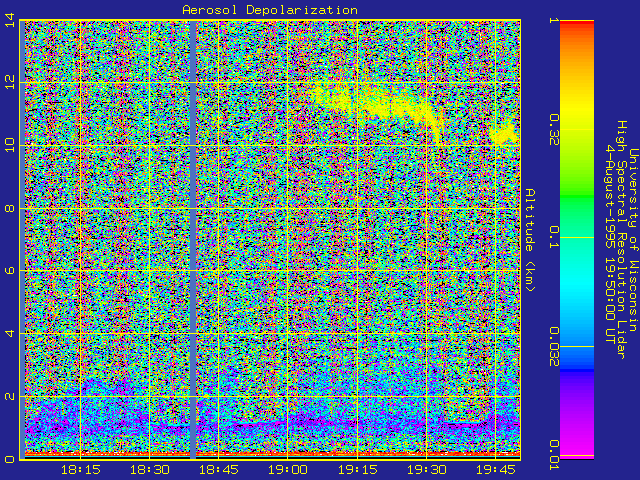Click the yellow cloud patch near 19:45
Screen dimensions: 640x480
coord(504,133)
